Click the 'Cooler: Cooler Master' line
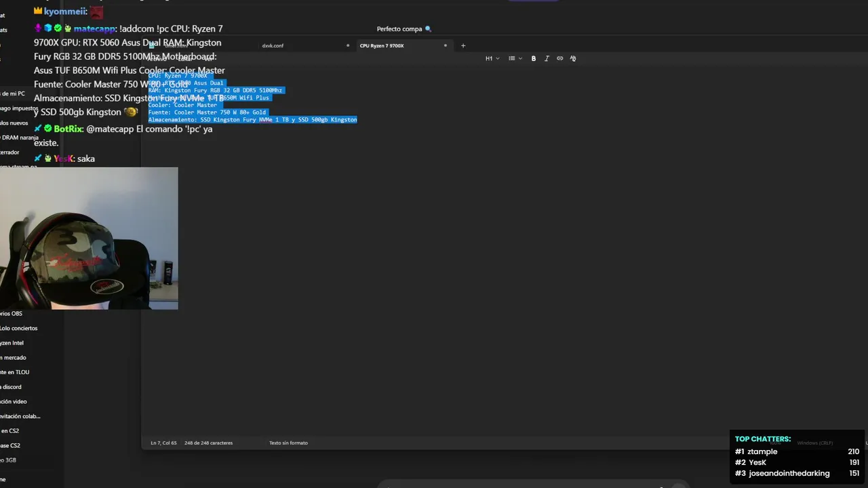This screenshot has height=488, width=868. pos(182,105)
